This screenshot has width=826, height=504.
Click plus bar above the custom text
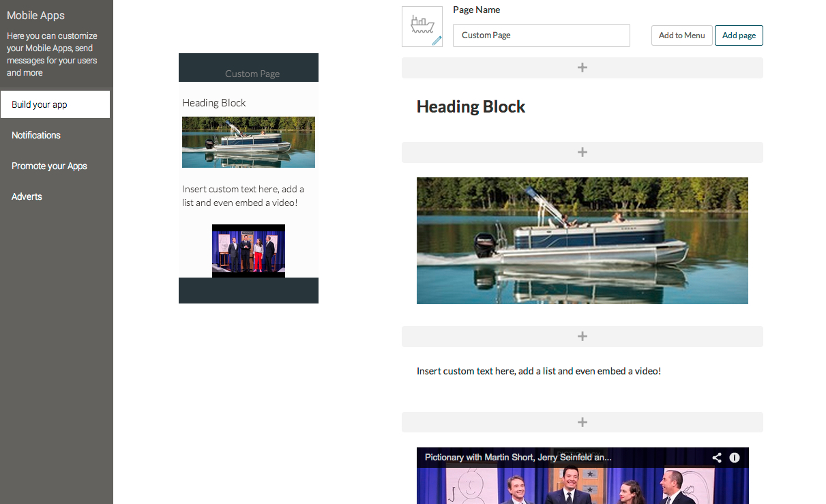coord(582,336)
